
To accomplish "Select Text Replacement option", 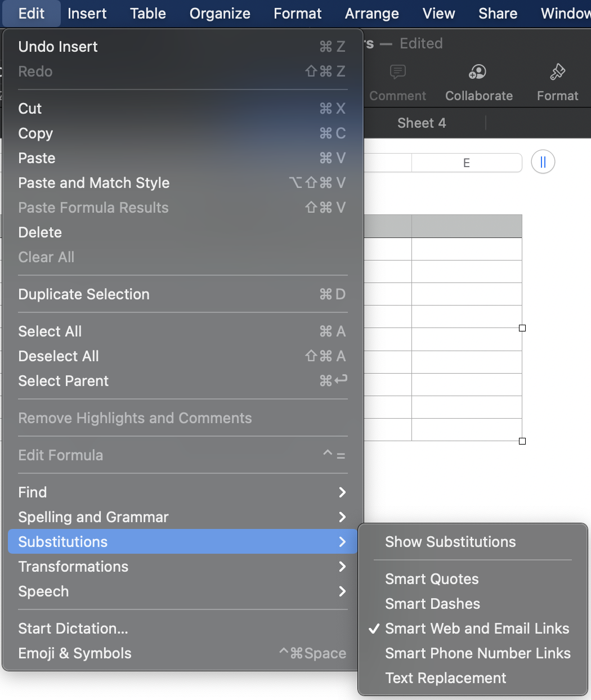I will coord(446,678).
